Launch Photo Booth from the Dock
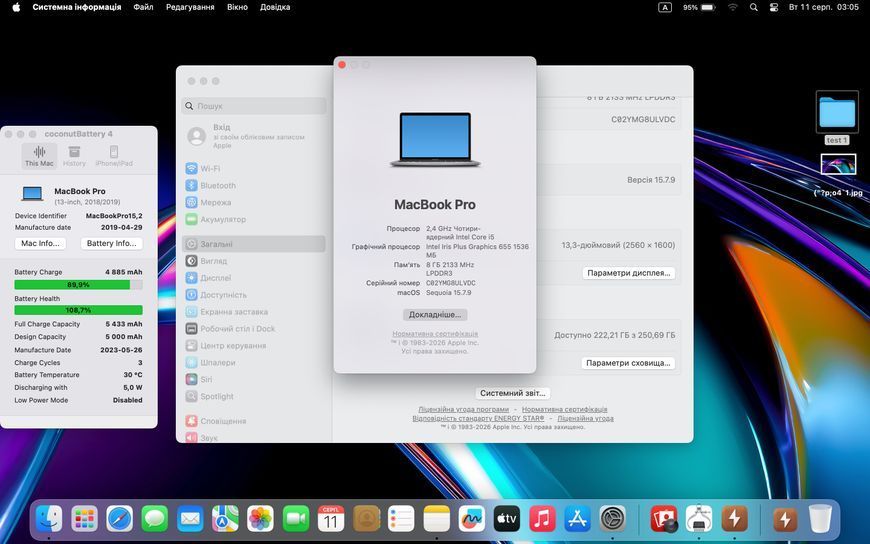The image size is (870, 544). [664, 520]
